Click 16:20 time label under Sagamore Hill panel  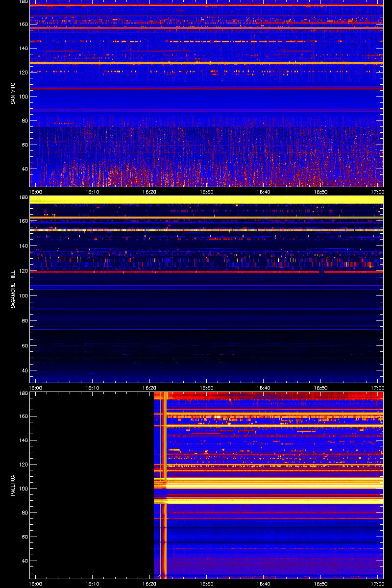[x=149, y=388]
